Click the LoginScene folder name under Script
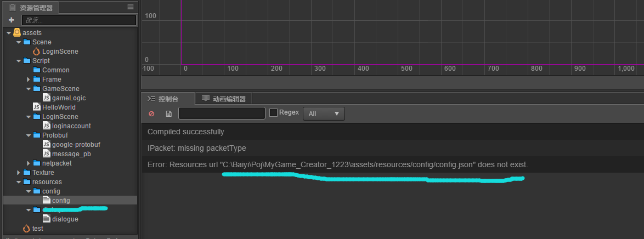 (x=60, y=117)
